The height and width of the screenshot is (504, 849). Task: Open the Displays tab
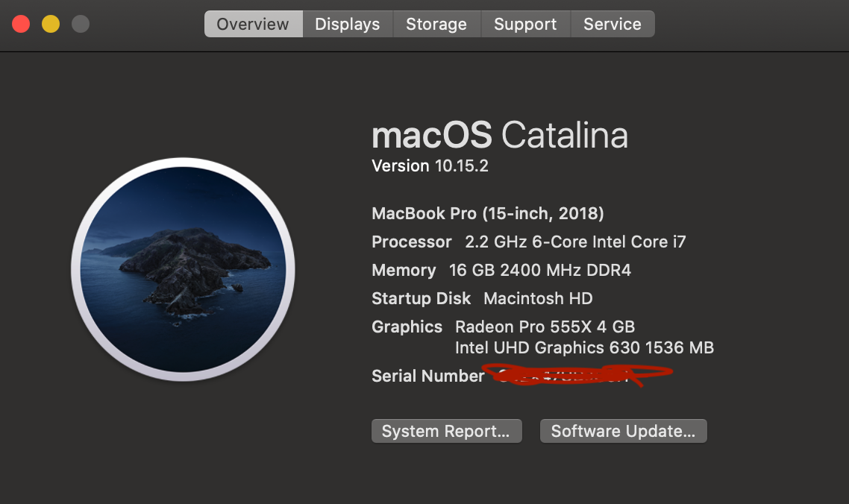(347, 24)
